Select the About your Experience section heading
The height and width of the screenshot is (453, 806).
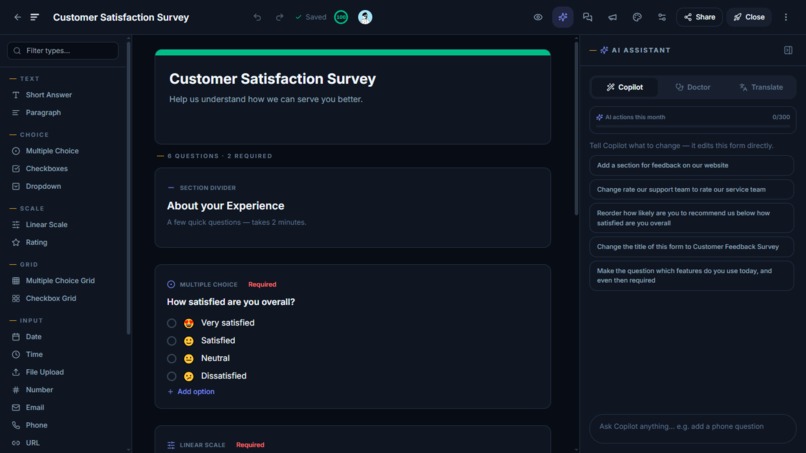click(225, 206)
